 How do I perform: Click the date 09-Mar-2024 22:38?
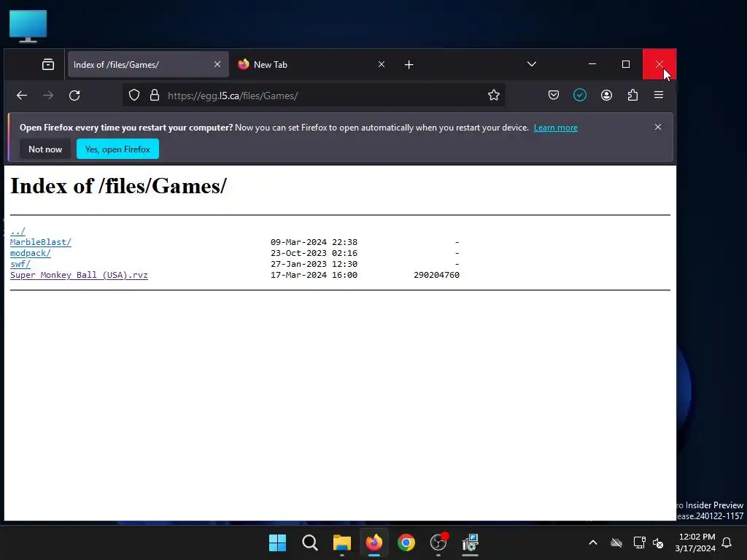pos(314,242)
